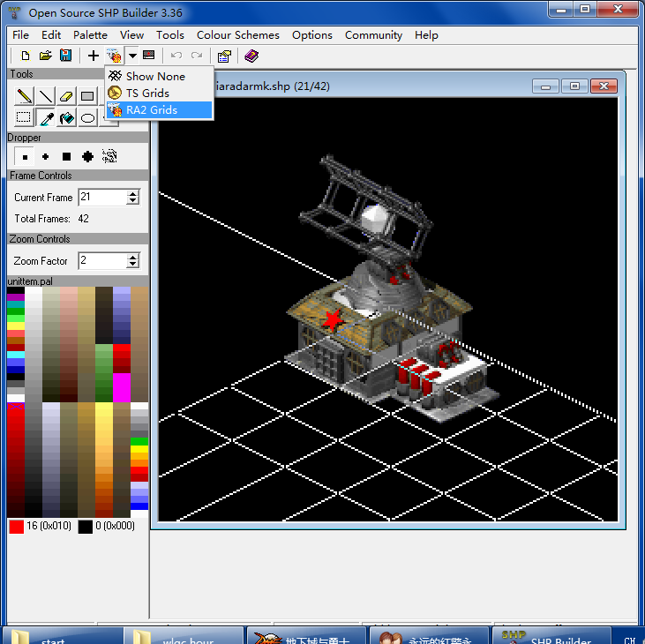Open the grid type dropdown arrow
Image resolution: width=645 pixels, height=644 pixels.
pos(131,56)
